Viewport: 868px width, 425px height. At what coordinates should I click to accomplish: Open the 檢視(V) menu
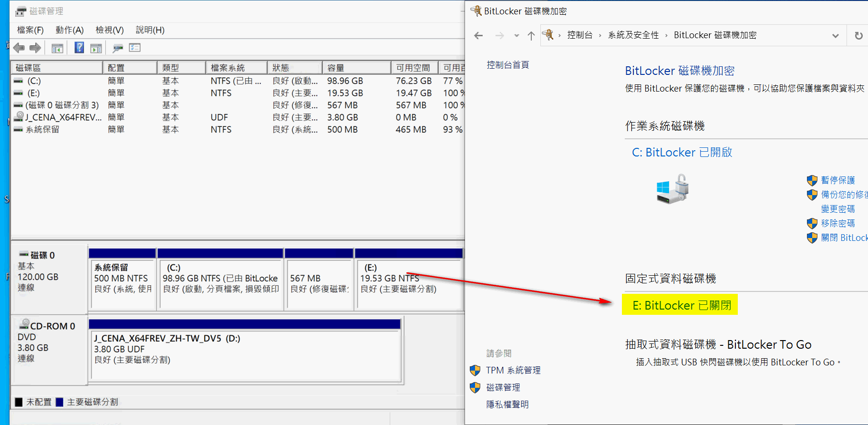coord(110,30)
